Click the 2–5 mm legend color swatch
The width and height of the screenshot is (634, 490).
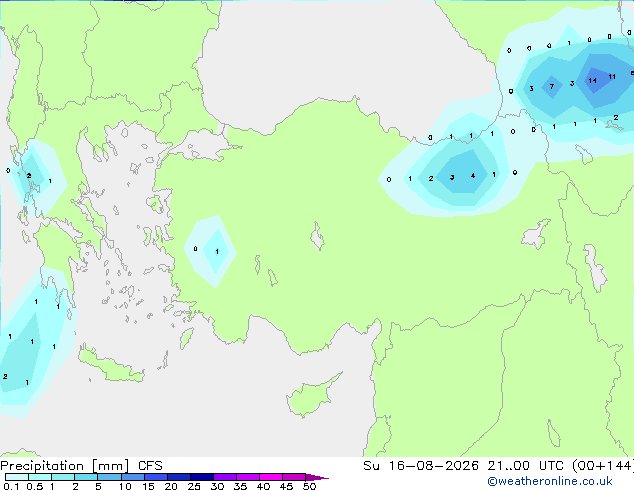(86, 477)
